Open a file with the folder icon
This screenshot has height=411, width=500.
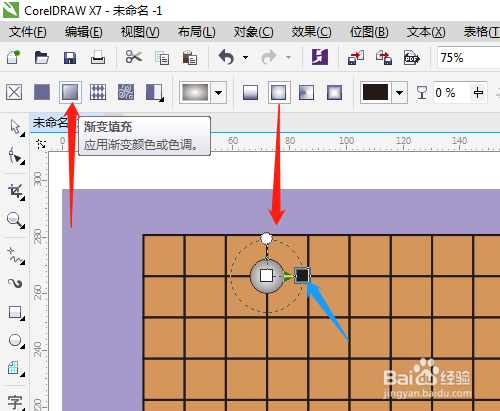click(42, 57)
